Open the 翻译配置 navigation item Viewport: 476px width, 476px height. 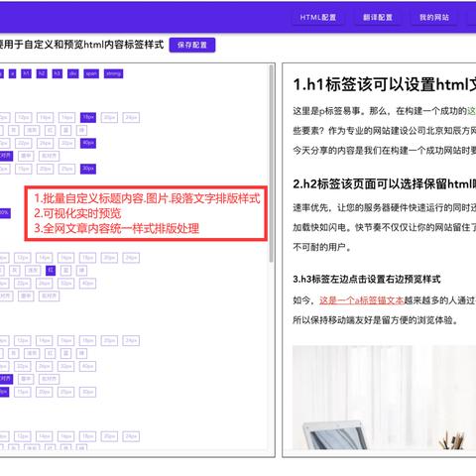[378, 18]
